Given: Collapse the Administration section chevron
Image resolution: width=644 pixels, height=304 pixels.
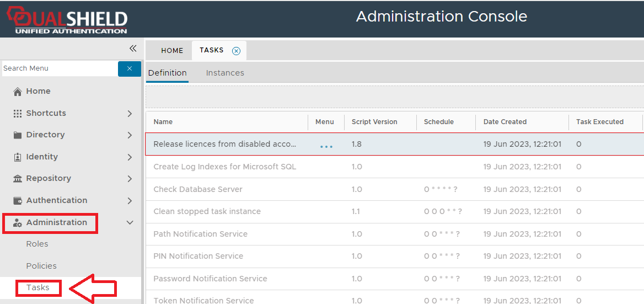Looking at the screenshot, I should click(x=130, y=223).
